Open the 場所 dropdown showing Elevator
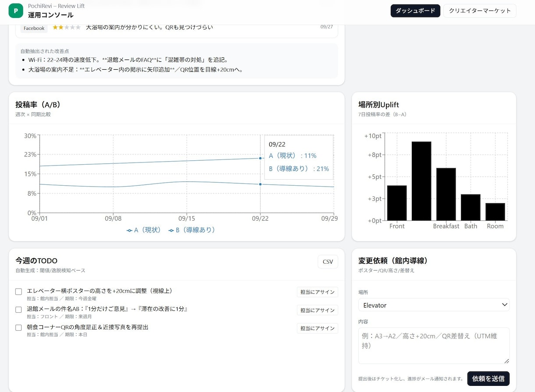 [434, 305]
